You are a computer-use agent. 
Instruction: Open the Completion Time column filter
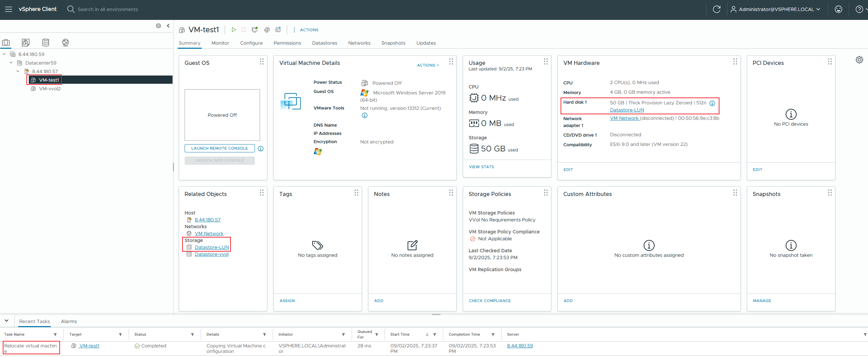pos(493,335)
